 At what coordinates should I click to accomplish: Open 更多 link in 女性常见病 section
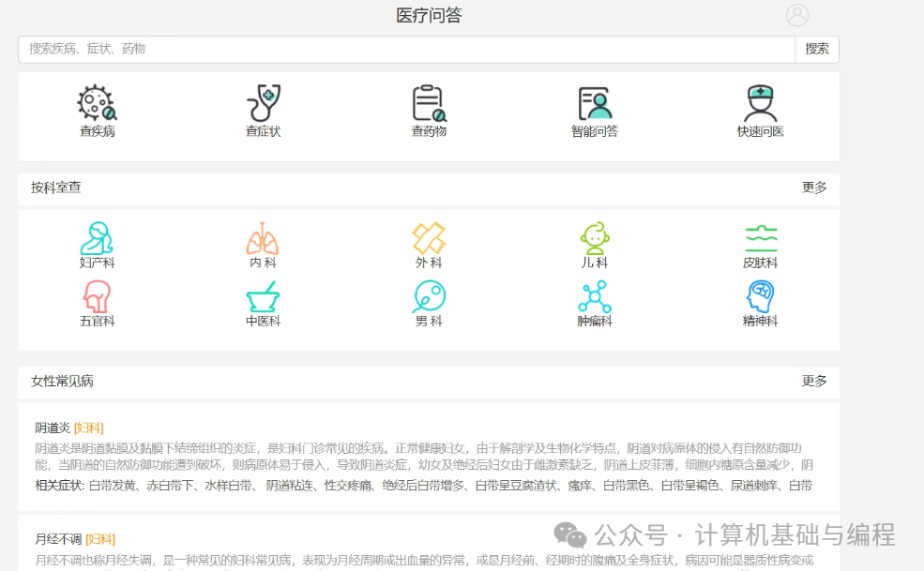pos(814,382)
